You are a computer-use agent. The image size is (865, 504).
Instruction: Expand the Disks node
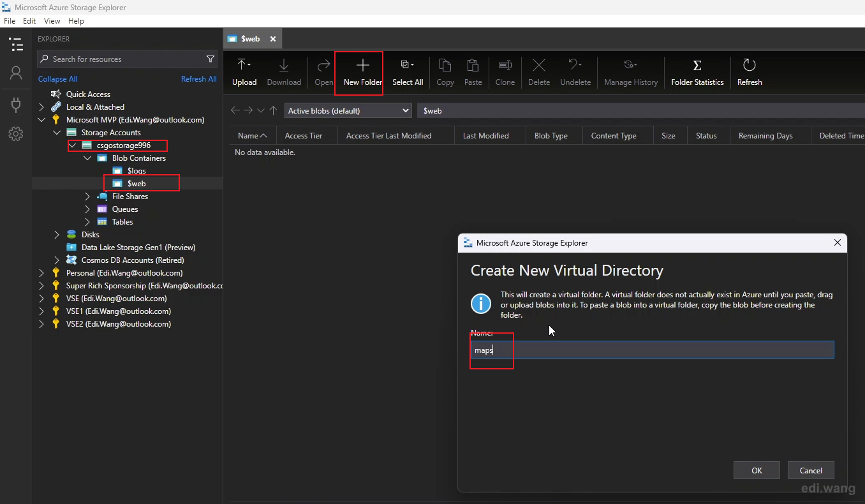[x=57, y=235]
